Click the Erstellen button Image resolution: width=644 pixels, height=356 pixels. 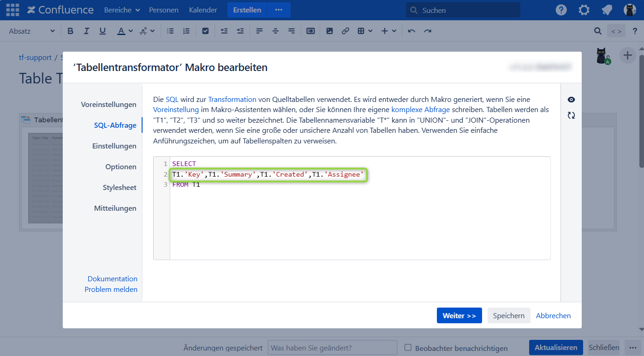click(x=247, y=10)
